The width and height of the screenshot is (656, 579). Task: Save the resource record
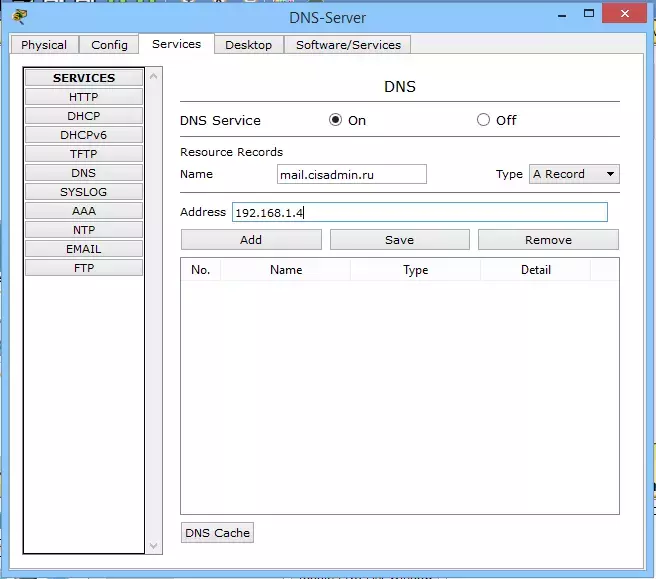[400, 240]
